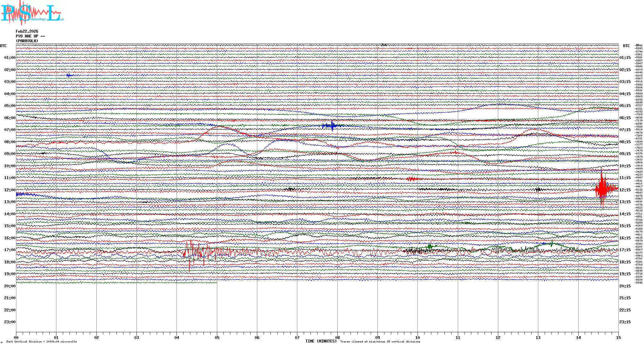Click the (PARAVOLA) station name

[27, 41]
